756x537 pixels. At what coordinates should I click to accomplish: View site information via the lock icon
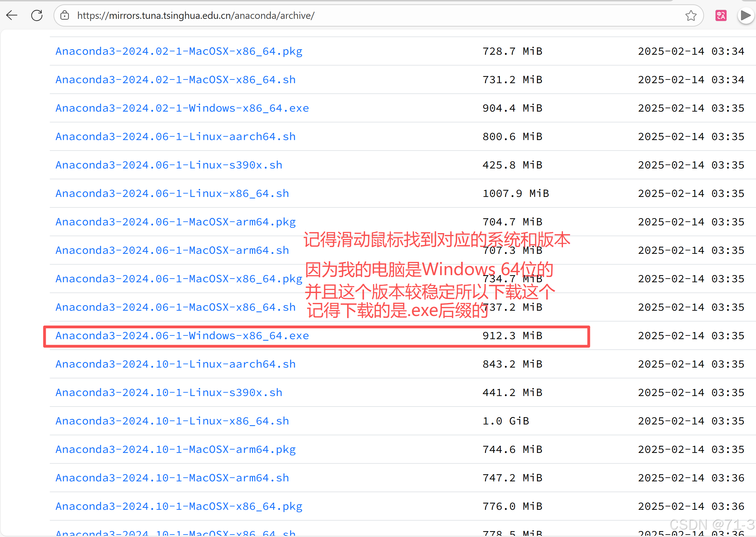tap(65, 15)
